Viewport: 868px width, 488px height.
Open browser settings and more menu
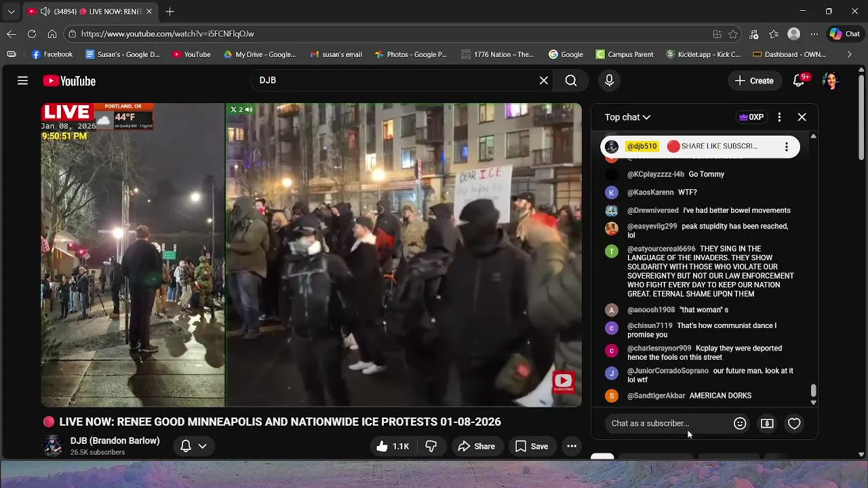[x=814, y=34]
